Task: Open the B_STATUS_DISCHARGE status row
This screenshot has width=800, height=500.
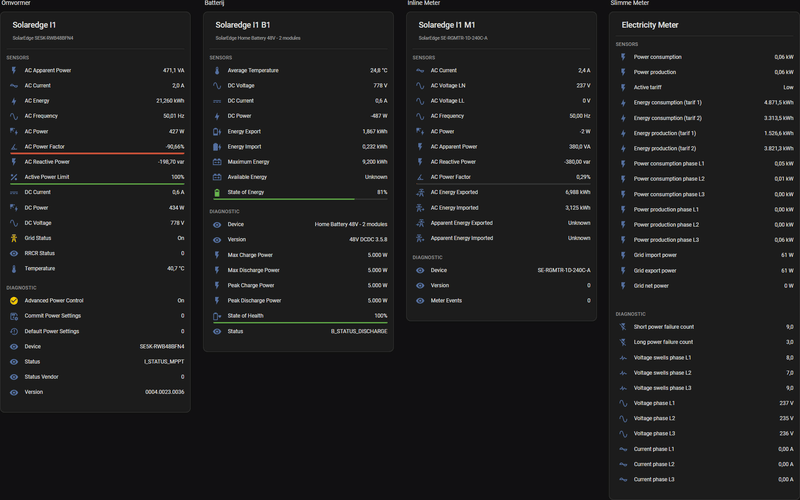Action: point(298,331)
